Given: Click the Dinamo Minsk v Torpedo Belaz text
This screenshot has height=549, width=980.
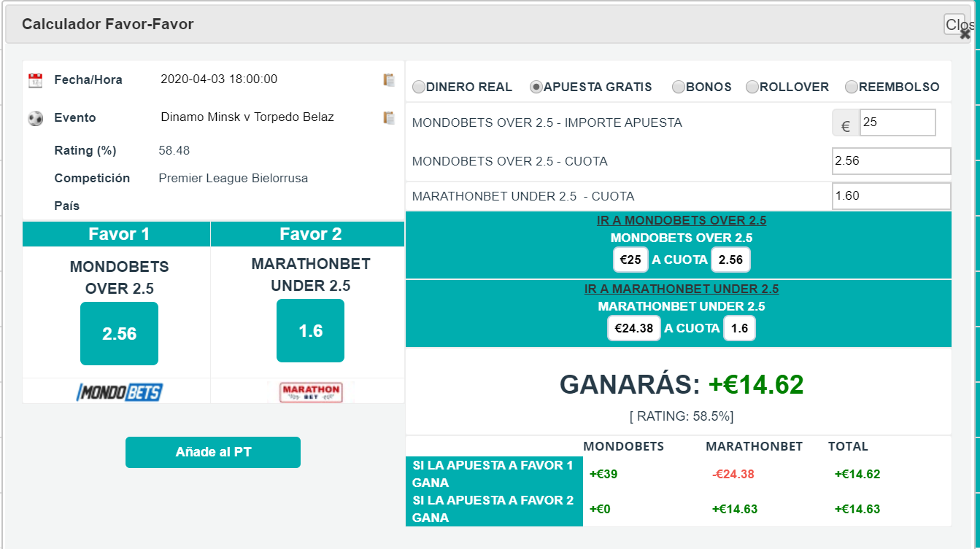Looking at the screenshot, I should [x=247, y=117].
